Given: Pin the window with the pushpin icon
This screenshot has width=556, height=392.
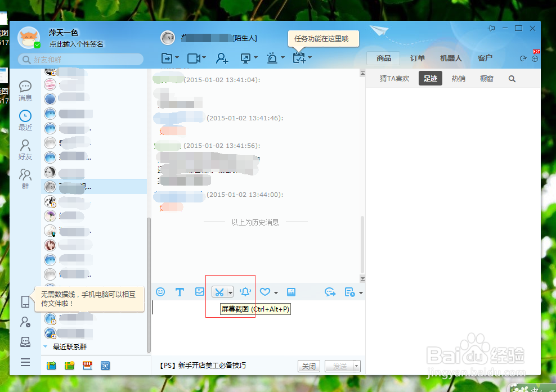Looking at the screenshot, I should point(491,28).
